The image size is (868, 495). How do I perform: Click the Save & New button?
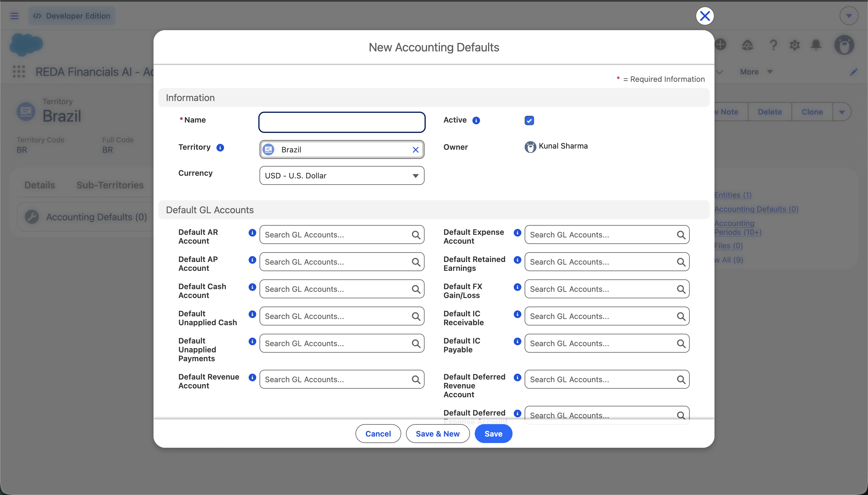[x=438, y=434]
